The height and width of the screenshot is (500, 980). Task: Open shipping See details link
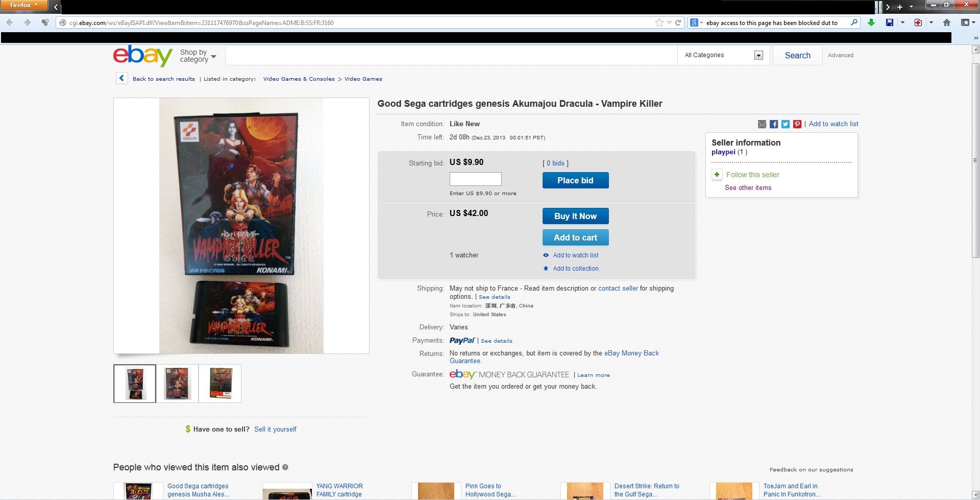pos(495,297)
